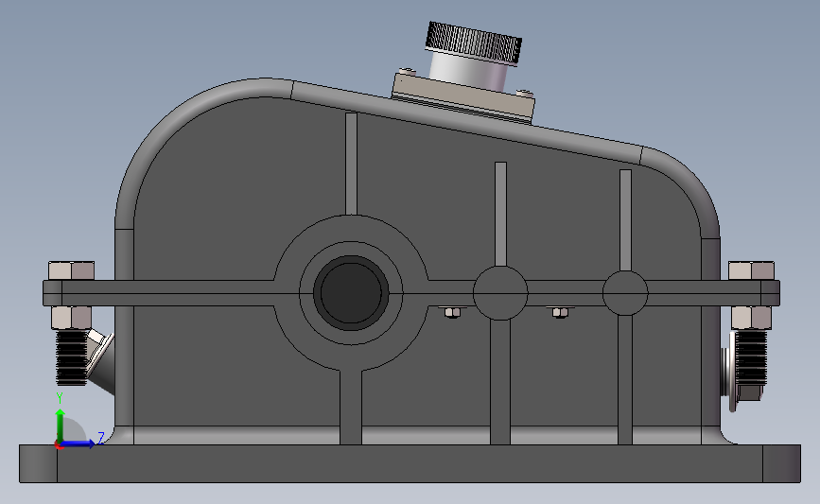The height and width of the screenshot is (504, 820).
Task: Select the large central bearing bore hole
Action: pos(351,293)
